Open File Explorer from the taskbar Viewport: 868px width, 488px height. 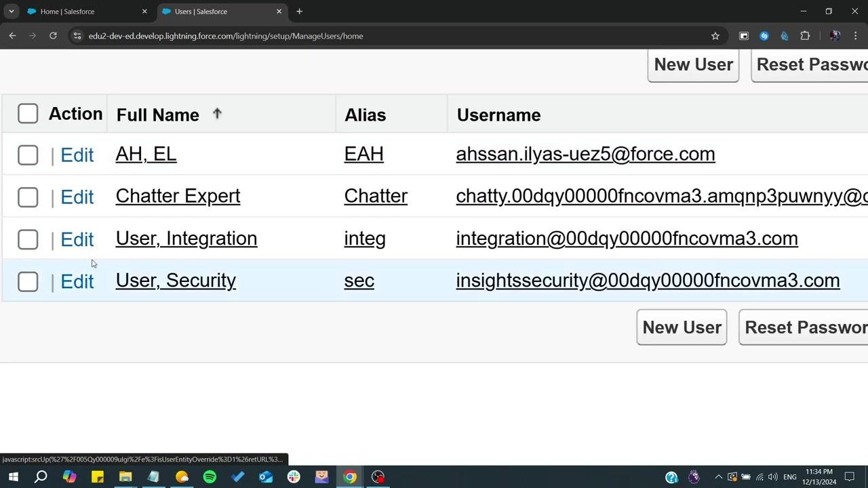(125, 476)
